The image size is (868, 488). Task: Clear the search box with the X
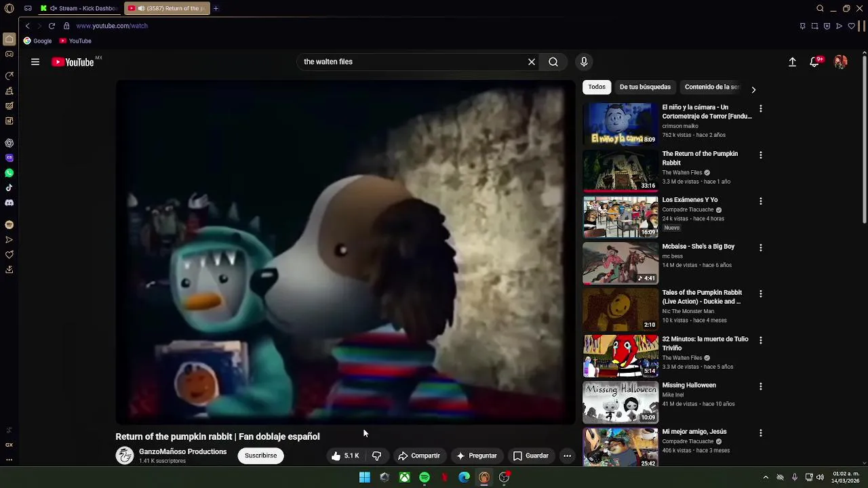[532, 62]
